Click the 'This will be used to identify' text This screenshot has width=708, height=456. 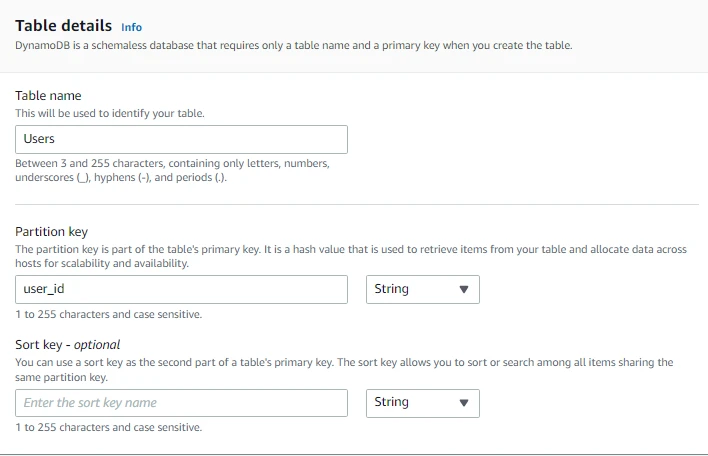pyautogui.click(x=109, y=113)
